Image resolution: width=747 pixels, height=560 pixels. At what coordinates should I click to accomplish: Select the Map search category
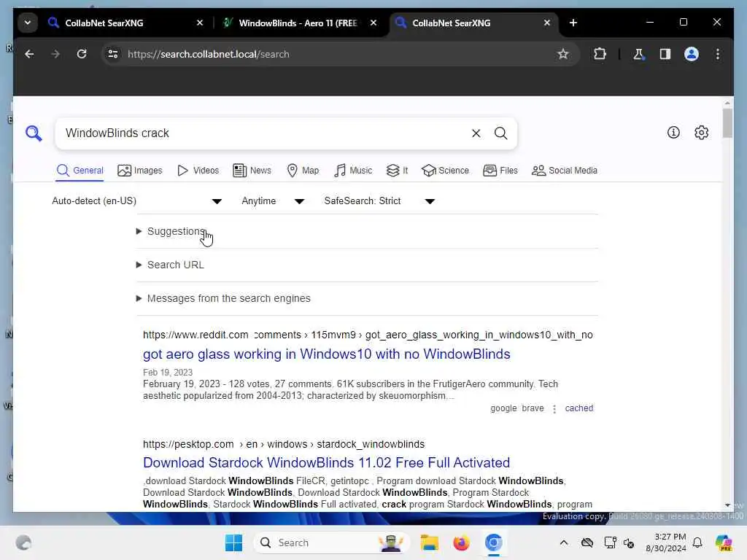303,171
